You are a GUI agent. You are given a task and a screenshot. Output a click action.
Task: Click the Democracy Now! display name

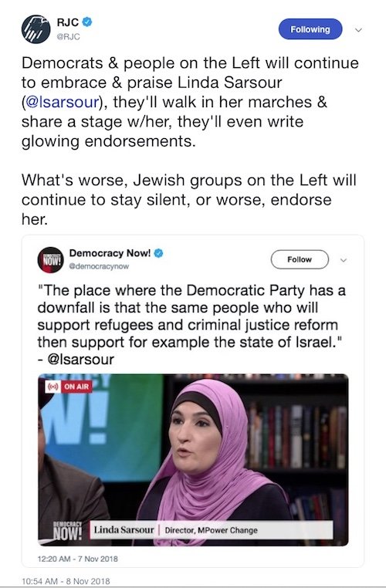point(110,253)
